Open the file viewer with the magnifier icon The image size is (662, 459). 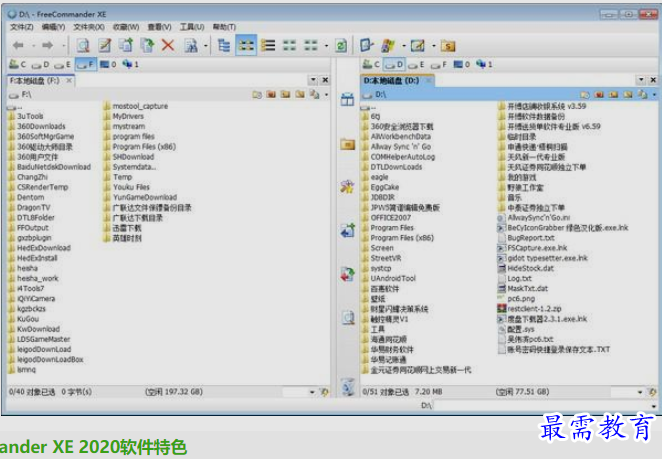click(83, 45)
